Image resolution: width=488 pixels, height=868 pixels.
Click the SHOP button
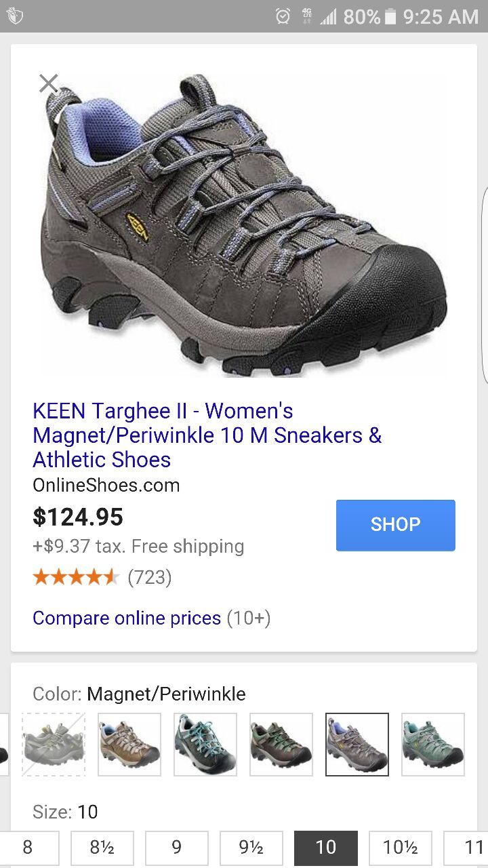396,525
